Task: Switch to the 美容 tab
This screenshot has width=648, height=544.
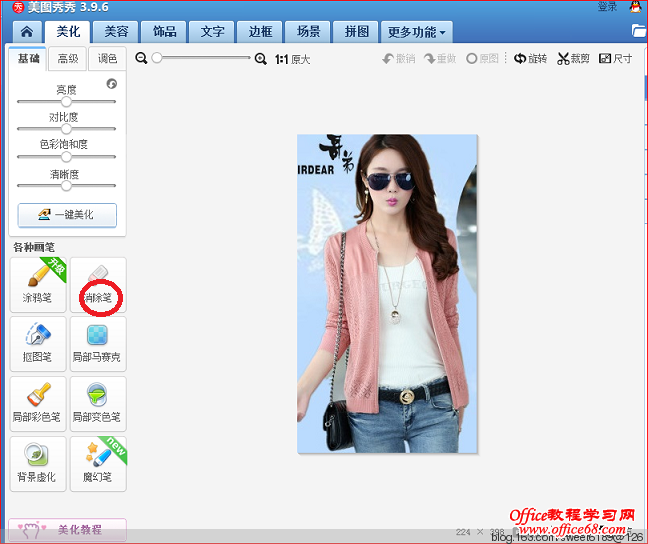Action: (x=116, y=32)
